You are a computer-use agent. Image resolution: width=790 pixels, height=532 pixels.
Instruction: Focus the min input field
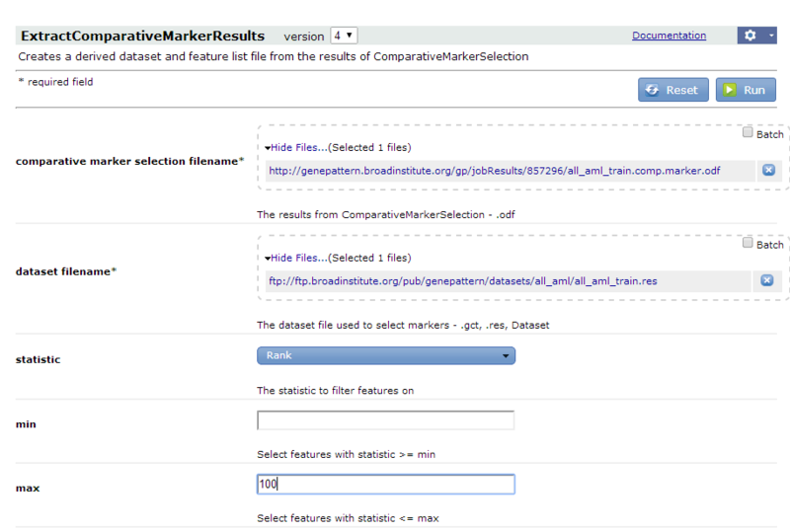point(386,420)
